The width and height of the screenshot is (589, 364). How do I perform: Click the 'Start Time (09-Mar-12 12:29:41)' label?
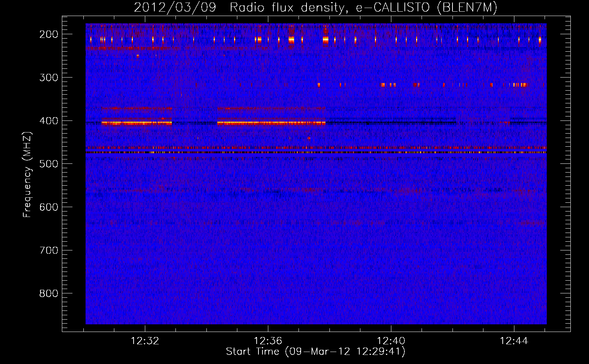tap(316, 352)
